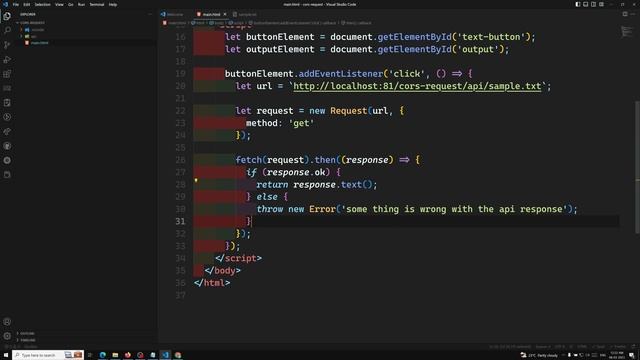Open the Explorer view in activity bar
The width and height of the screenshot is (640, 360).
[7, 16]
